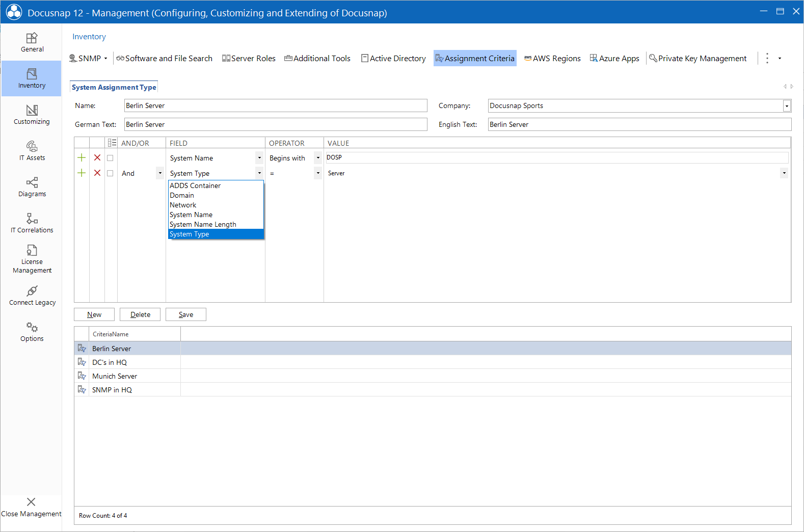Click the Inventory breadcrumb link
This screenshot has width=804, height=532.
pos(89,37)
